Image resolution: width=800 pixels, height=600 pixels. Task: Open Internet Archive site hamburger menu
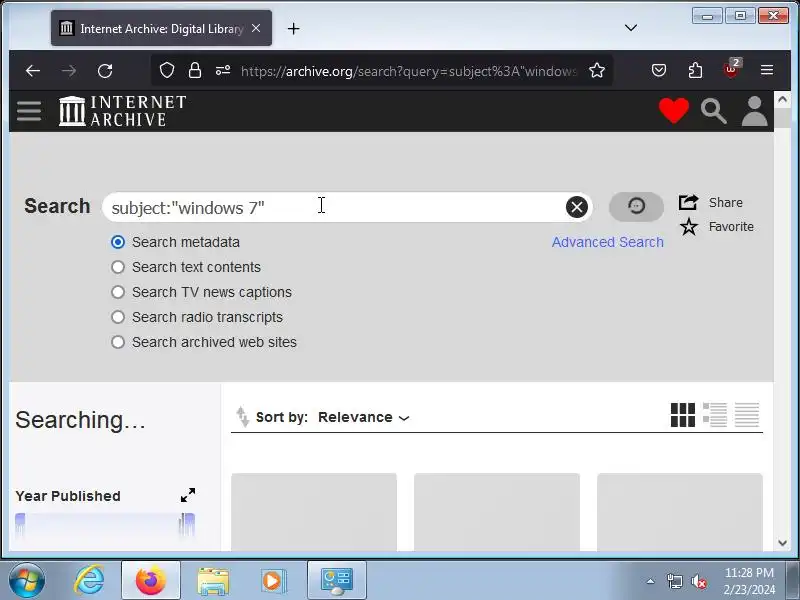29,111
